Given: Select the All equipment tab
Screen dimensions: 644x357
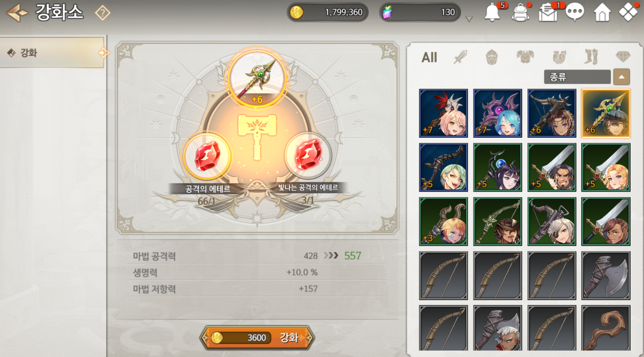Looking at the screenshot, I should (x=429, y=57).
